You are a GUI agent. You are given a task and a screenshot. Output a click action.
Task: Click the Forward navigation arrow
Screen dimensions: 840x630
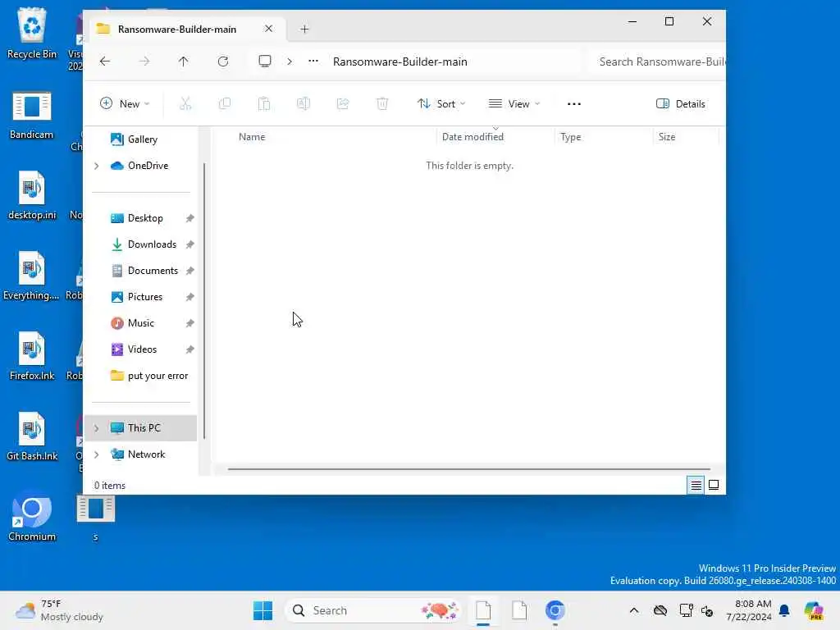click(144, 62)
